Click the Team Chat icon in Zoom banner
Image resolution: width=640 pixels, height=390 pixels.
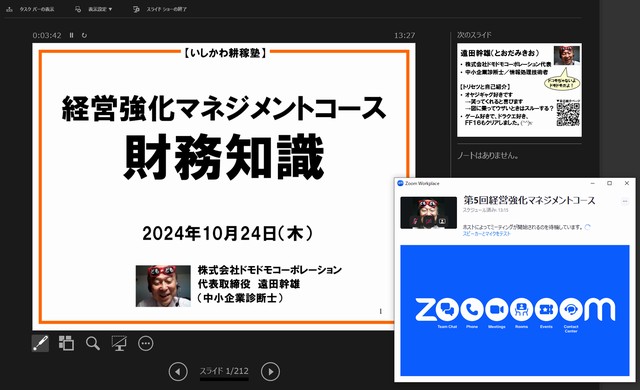tap(447, 310)
